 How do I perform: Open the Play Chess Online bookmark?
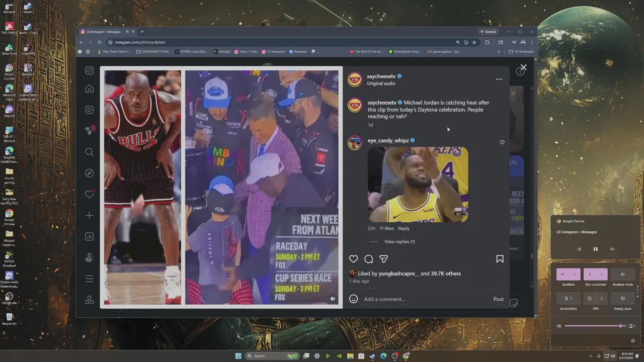[x=114, y=51]
